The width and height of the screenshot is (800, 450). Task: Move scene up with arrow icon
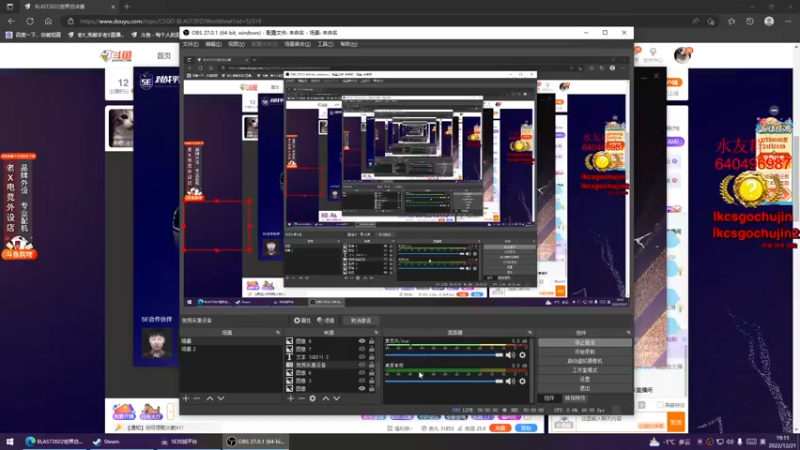(x=210, y=398)
